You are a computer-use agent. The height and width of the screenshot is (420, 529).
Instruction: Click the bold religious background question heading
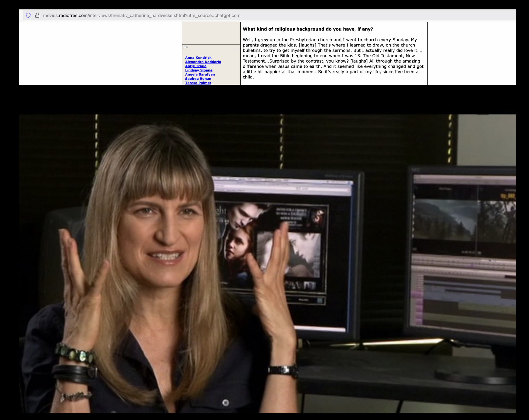308,29
